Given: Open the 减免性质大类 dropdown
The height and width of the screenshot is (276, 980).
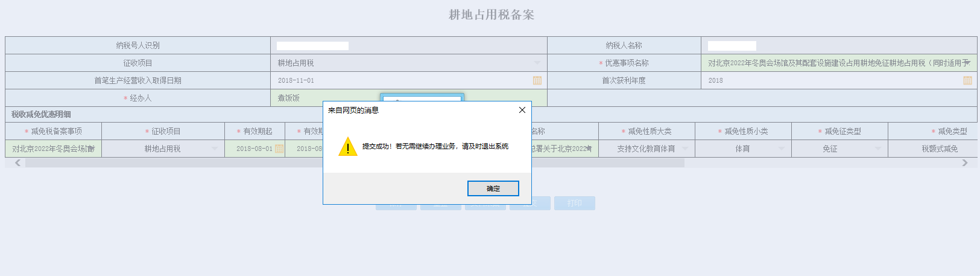Looking at the screenshot, I should click(x=684, y=149).
